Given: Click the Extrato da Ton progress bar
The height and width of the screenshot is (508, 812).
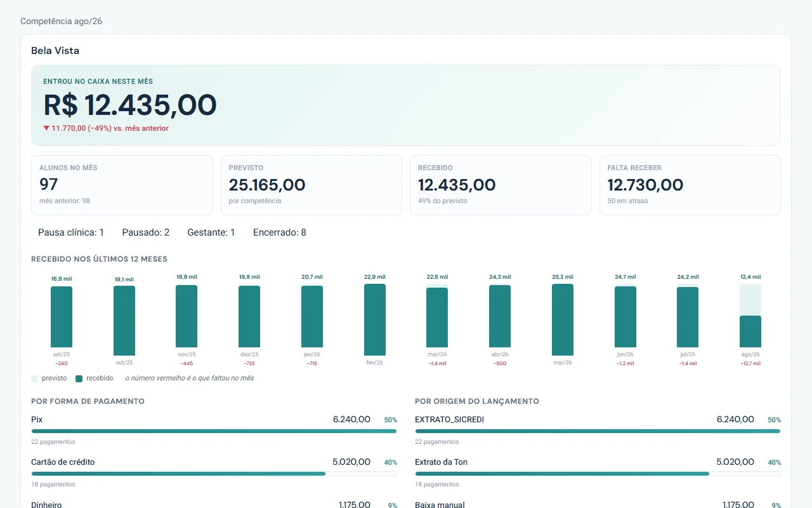Looking at the screenshot, I should [x=598, y=474].
